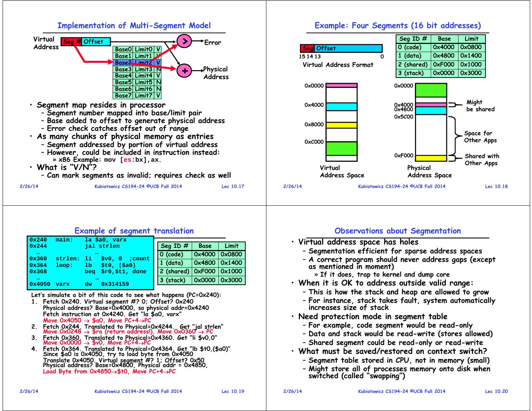Click "If it does, trap to kernel and dump core"
The height and width of the screenshot is (411, 532).
tap(385, 274)
